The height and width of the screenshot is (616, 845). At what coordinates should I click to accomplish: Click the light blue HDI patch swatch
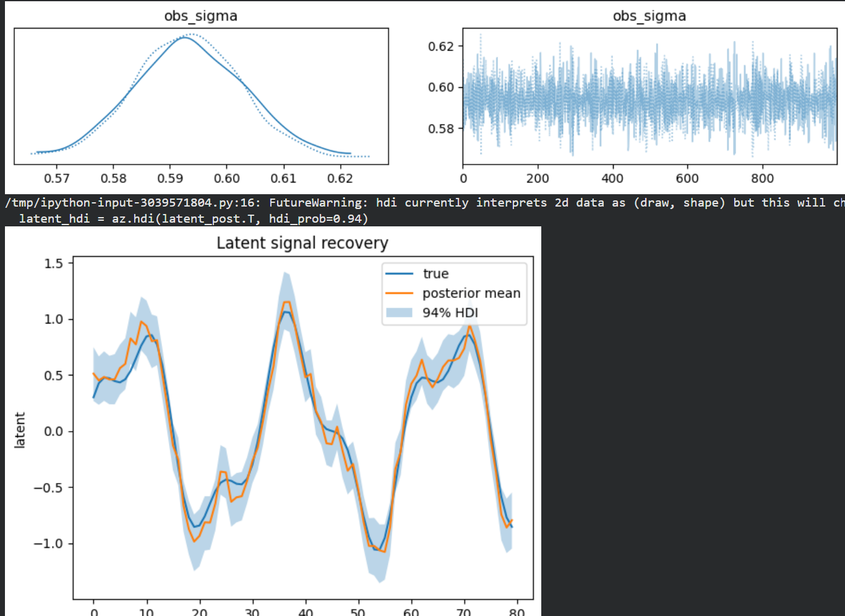click(399, 313)
